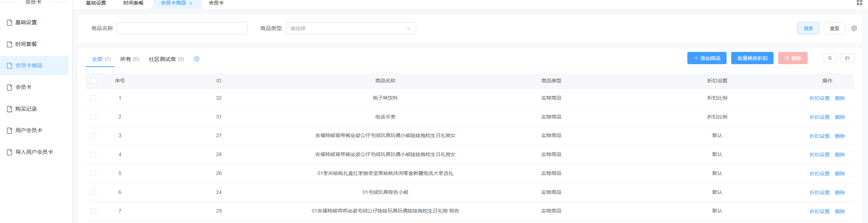This screenshot has width=868, height=223.
Task: Select all rows with header checkbox
Action: pos(93,81)
